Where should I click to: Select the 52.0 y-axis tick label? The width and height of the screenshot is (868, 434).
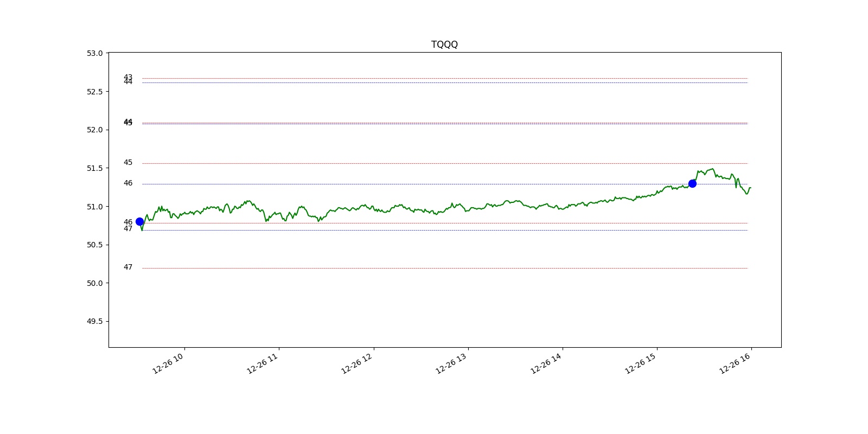tap(94, 130)
